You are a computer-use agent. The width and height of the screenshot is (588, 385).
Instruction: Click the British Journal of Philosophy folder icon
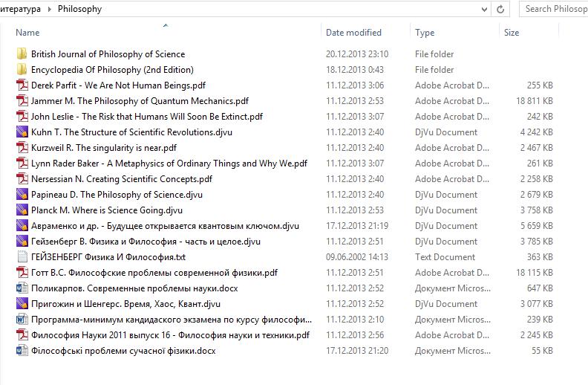point(22,54)
